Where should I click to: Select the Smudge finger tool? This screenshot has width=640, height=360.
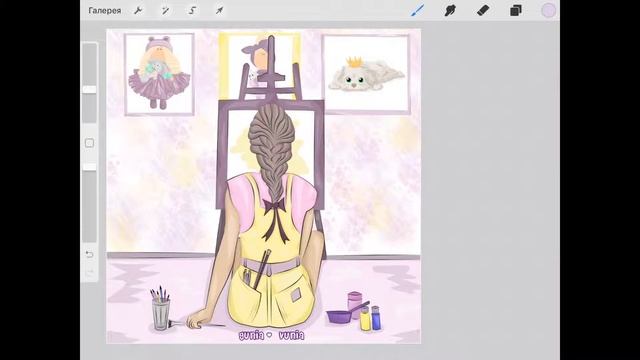pyautogui.click(x=450, y=10)
